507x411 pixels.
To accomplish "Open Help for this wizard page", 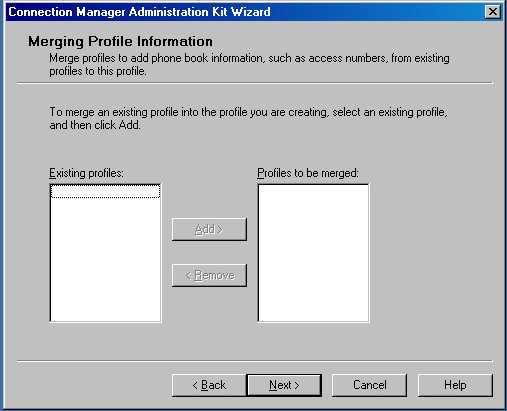I will coord(455,385).
